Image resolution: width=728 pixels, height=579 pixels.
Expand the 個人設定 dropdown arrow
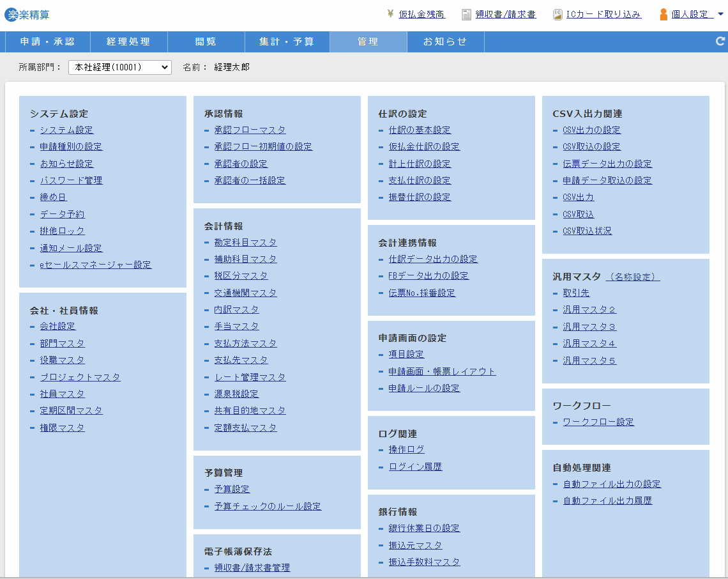click(x=720, y=14)
